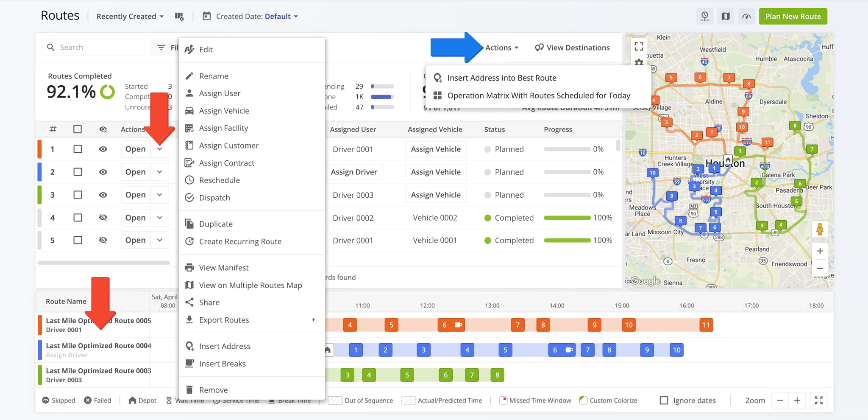The height and width of the screenshot is (420, 868).
Task: Enable the Ignore dates checkbox
Action: 664,400
